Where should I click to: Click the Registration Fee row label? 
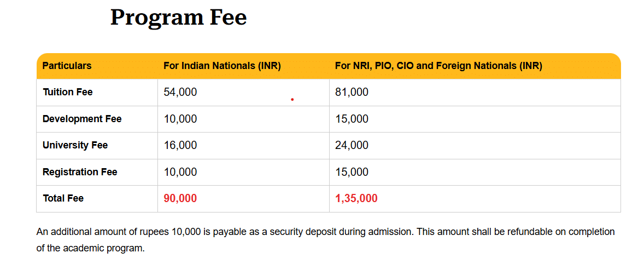(x=80, y=172)
